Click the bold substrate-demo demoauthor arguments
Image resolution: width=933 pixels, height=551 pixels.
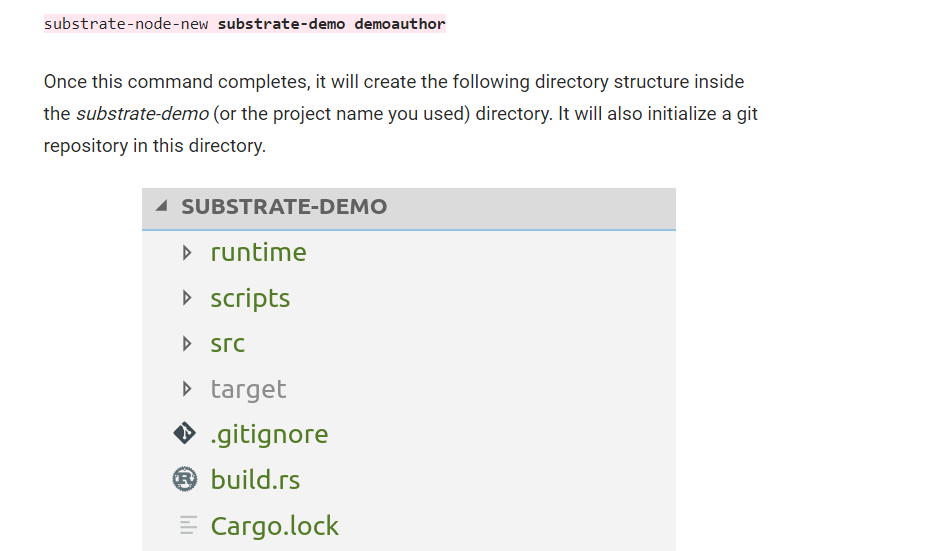pos(331,24)
